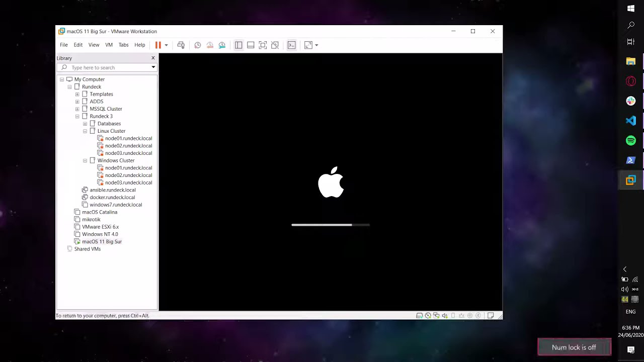Screen dimensions: 644x362
Task: Send Ctrl+Alt+Del to the virtual machine
Action: click(181, 45)
